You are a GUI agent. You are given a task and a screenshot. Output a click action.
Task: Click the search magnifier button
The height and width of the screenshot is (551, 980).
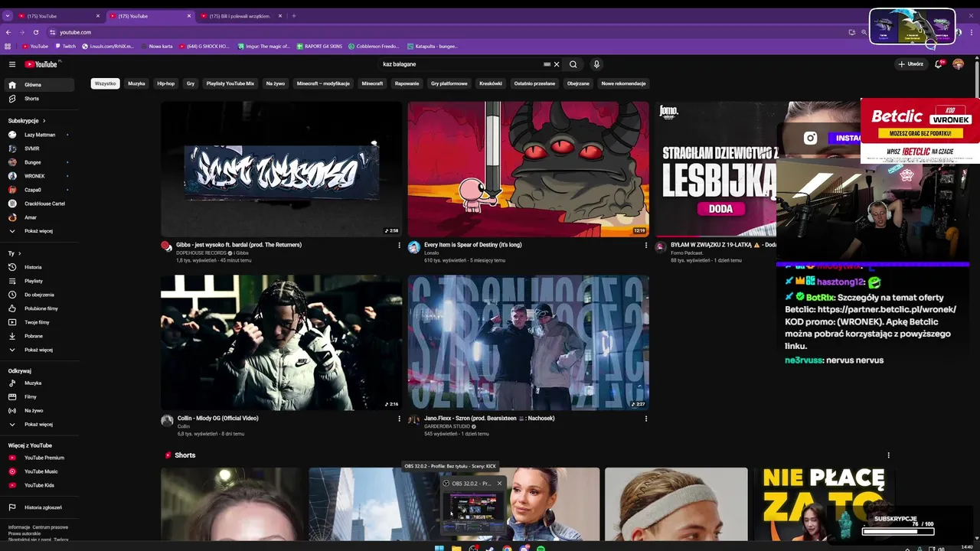[573, 64]
